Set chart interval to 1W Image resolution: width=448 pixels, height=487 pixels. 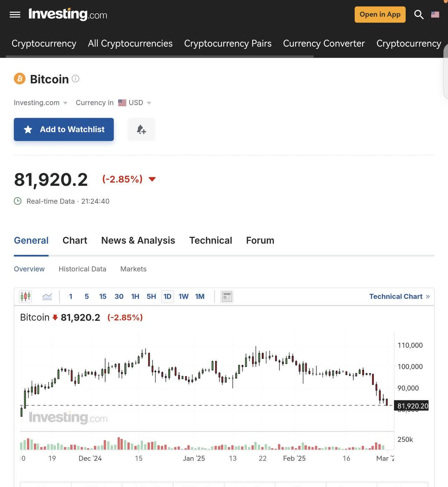coord(183,296)
